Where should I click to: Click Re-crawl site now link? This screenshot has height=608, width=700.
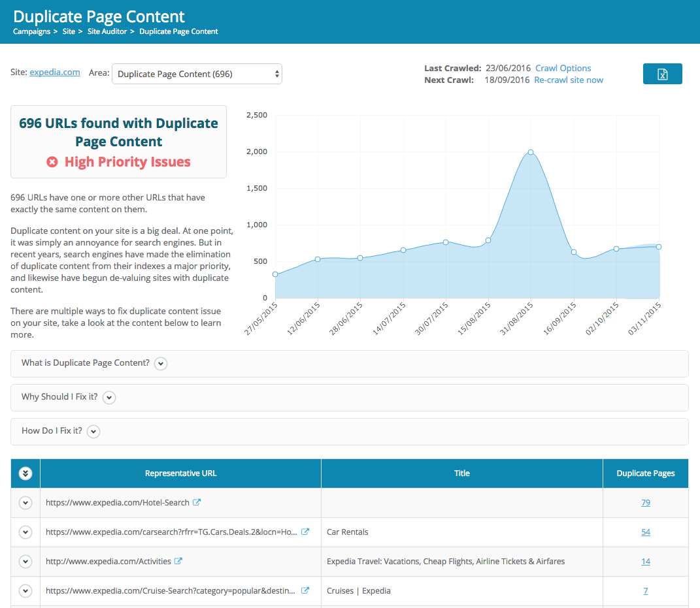[x=569, y=80]
